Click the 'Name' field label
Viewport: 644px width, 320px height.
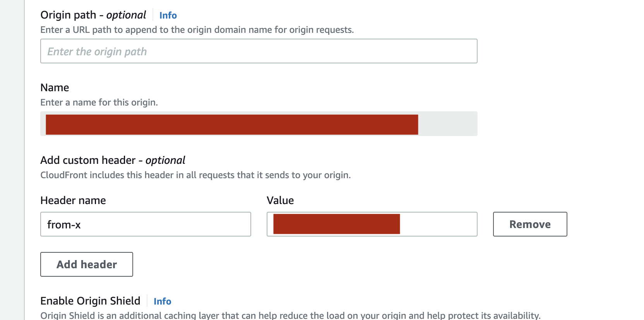[x=55, y=88]
